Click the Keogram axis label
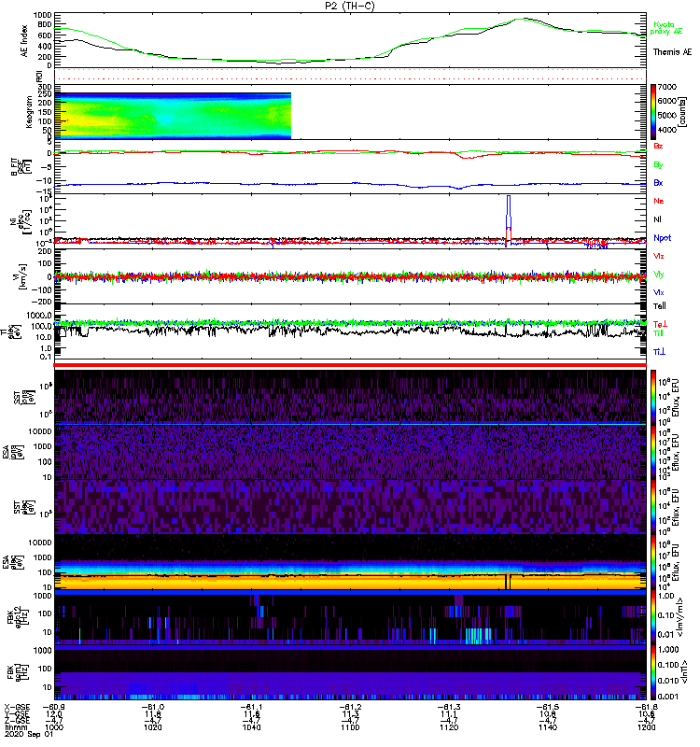This screenshot has width=700, height=747. click(x=29, y=111)
